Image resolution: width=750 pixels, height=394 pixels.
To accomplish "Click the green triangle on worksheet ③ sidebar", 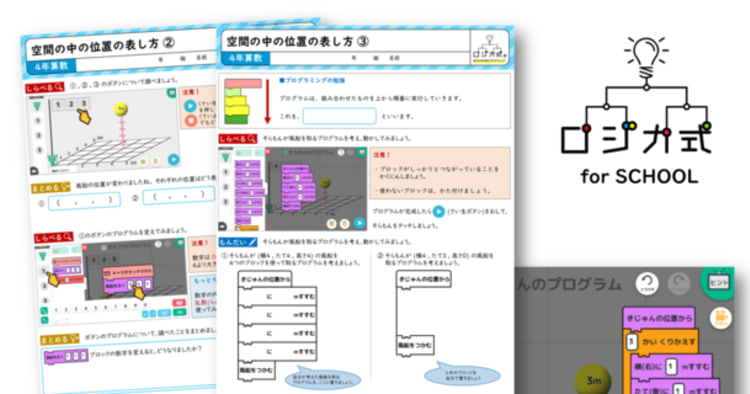I will coord(225,156).
